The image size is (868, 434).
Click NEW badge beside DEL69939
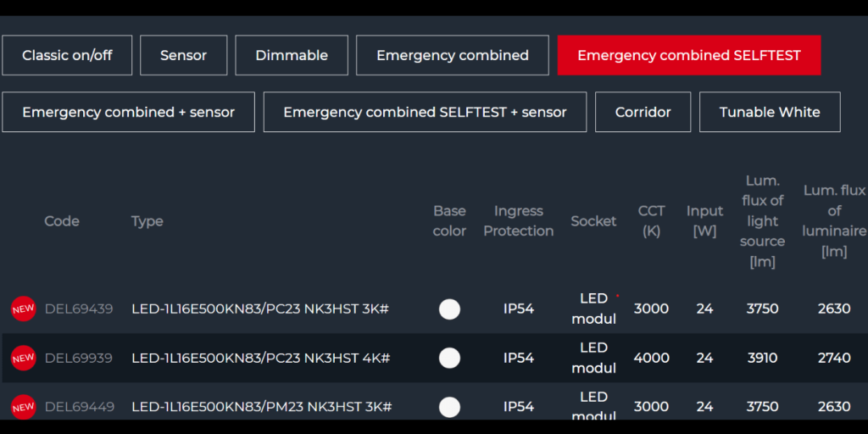tap(23, 358)
